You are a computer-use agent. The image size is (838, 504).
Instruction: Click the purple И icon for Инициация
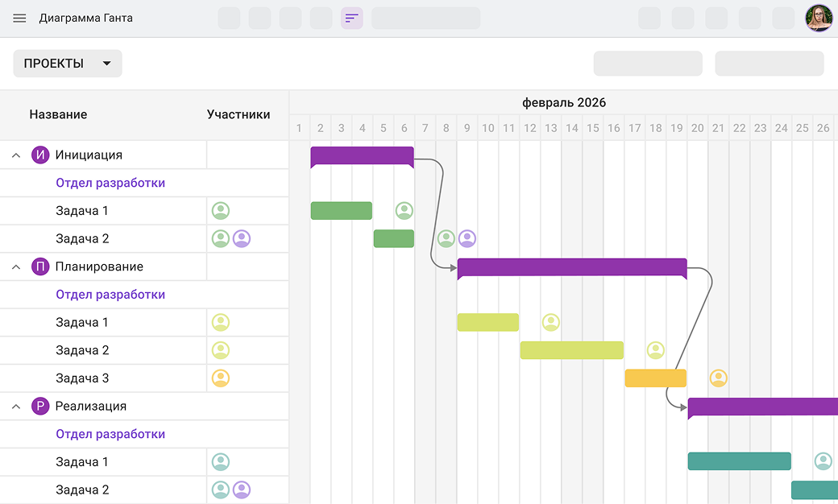click(40, 155)
